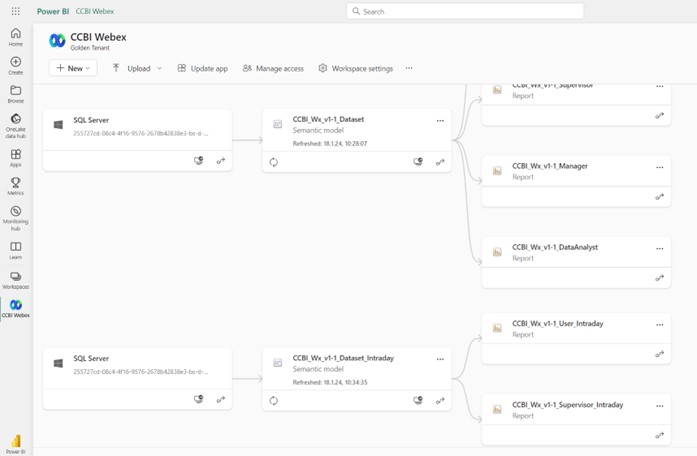Open the CCBI_Wx_v1-1_Dataset title
The image size is (697, 456).
(328, 119)
